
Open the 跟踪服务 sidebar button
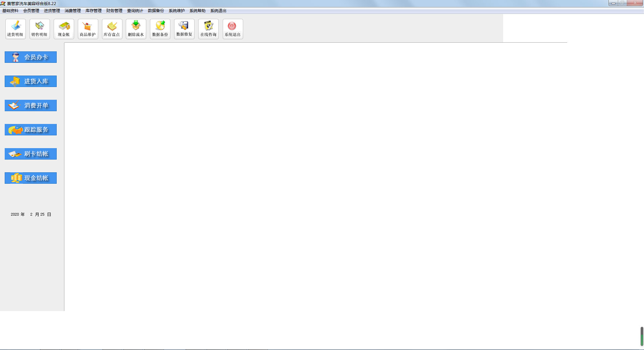(31, 130)
